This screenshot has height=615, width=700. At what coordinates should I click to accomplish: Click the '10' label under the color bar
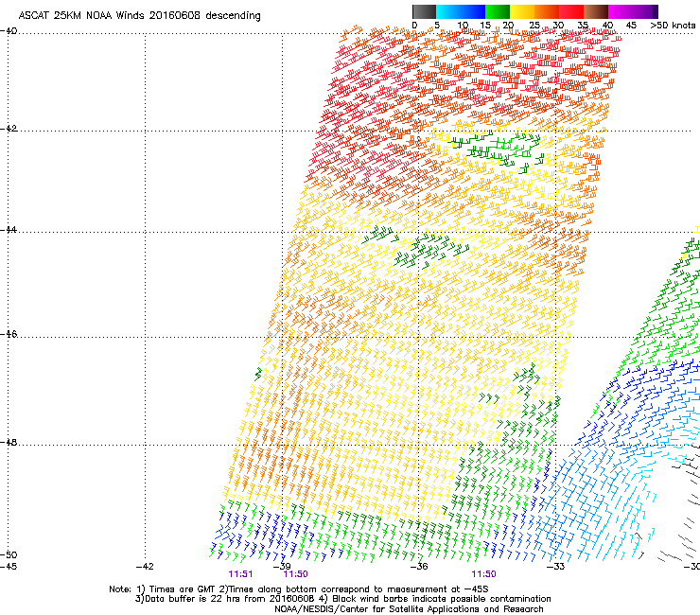pos(463,26)
